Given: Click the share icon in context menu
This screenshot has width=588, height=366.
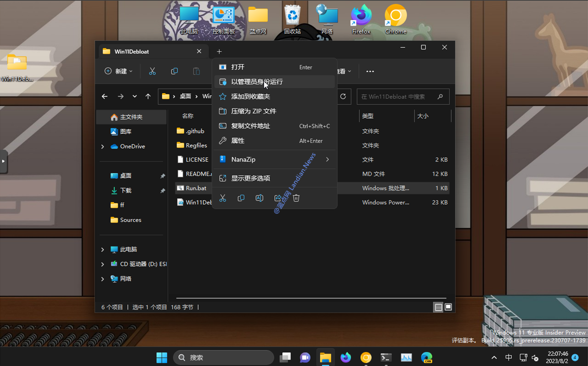Looking at the screenshot, I should [x=278, y=198].
